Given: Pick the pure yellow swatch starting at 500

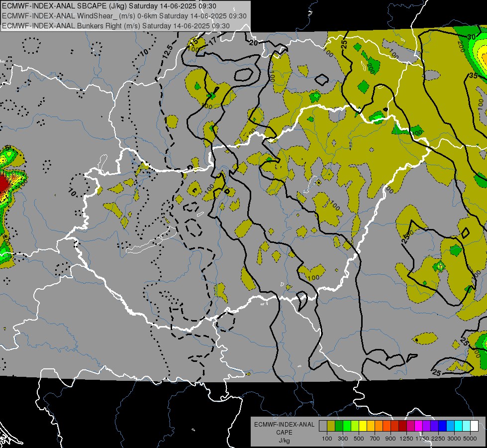Looking at the screenshot, I should tap(363, 426).
